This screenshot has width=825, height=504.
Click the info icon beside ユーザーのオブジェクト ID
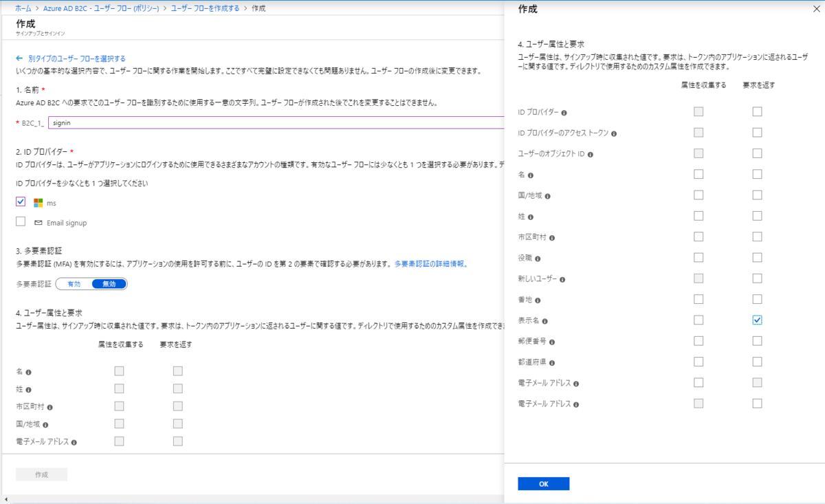[x=589, y=153]
